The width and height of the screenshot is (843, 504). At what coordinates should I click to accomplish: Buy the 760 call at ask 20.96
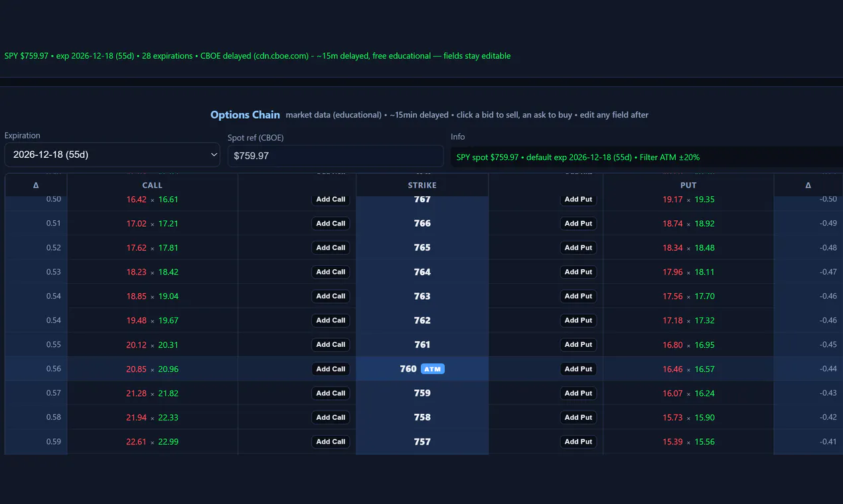[x=169, y=369]
